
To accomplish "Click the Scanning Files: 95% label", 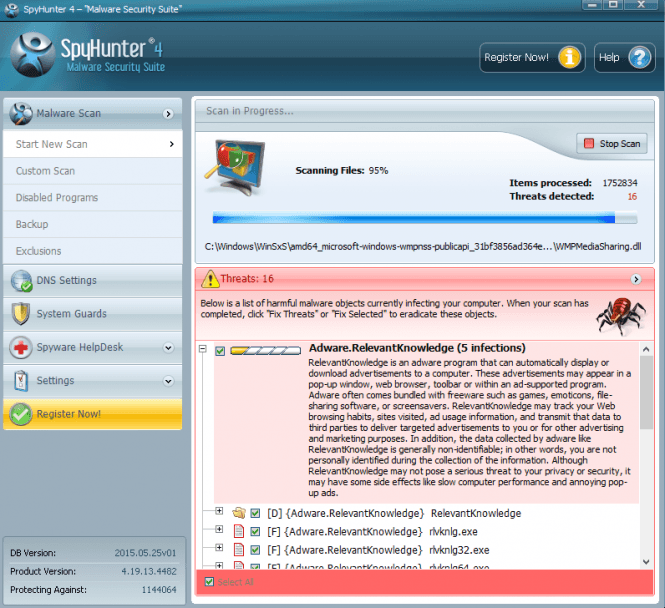I will point(342,170).
